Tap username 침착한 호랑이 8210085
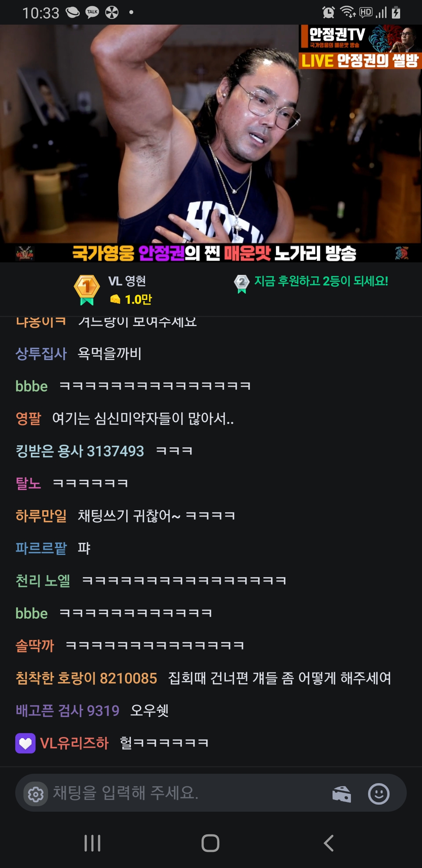 tap(86, 678)
